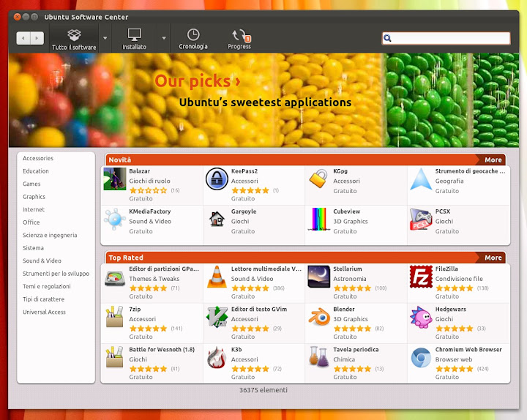Click the Strumento di geocache arrow icon
Viewport: 527px width, 420px height.
(421, 179)
